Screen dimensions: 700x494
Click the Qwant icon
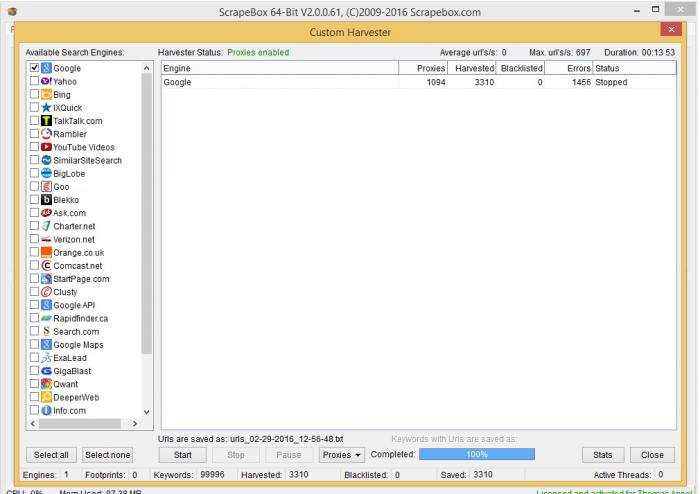pos(46,384)
